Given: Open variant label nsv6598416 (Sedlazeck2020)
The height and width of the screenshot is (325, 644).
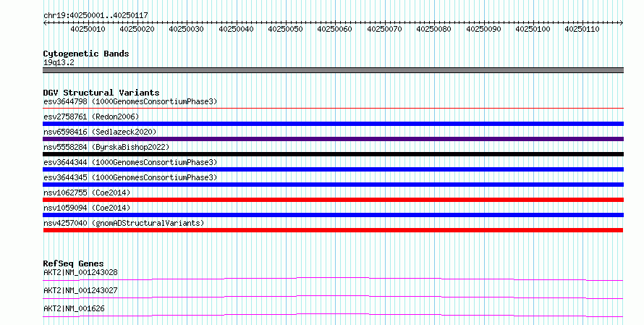Looking at the screenshot, I should point(100,132).
